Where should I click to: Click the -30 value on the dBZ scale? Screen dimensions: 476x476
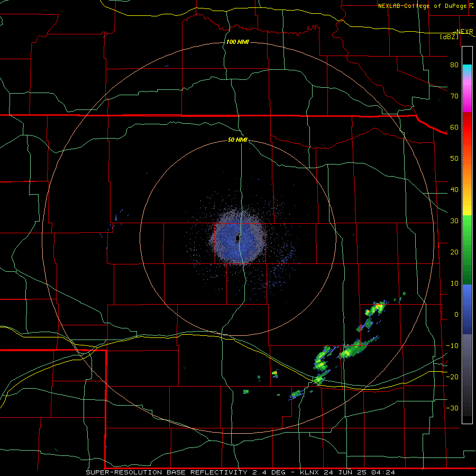coord(452,408)
